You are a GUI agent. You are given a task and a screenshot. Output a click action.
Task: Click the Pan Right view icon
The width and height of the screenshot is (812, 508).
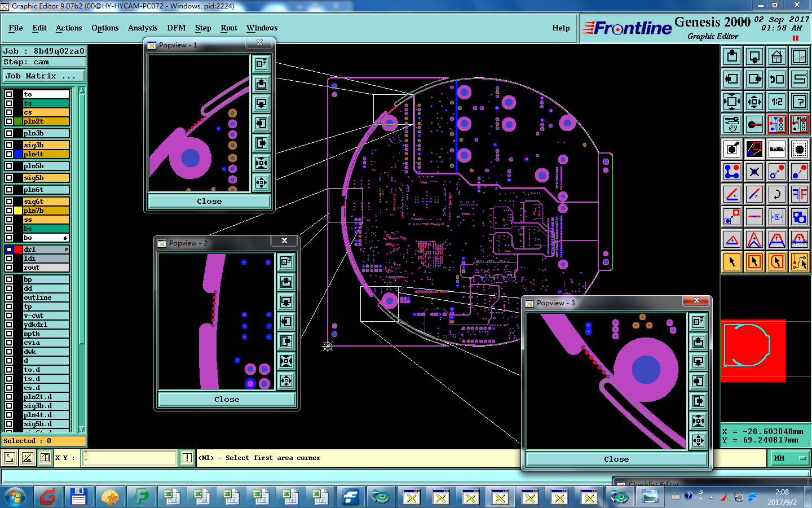[x=754, y=79]
